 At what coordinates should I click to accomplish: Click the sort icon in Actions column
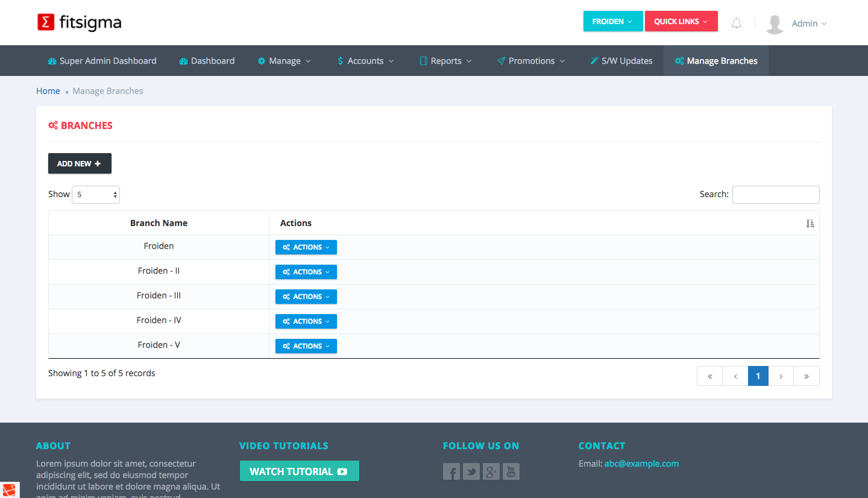pyautogui.click(x=810, y=224)
